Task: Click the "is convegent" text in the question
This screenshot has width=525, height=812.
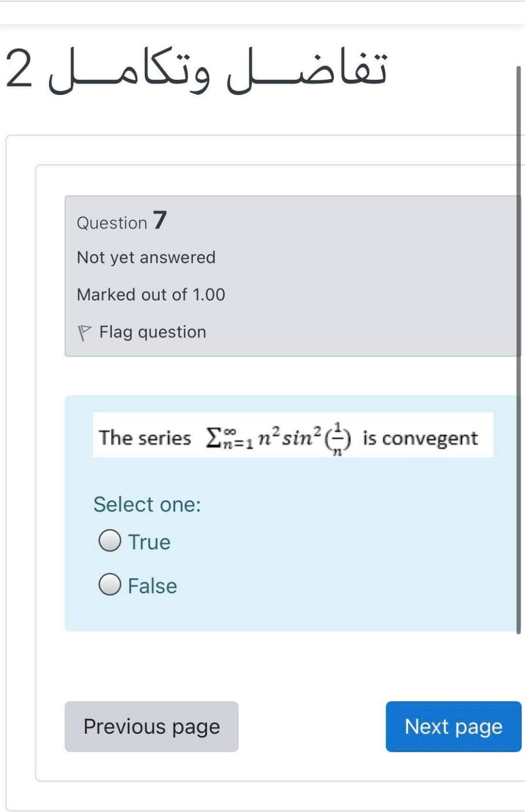Action: 420,438
